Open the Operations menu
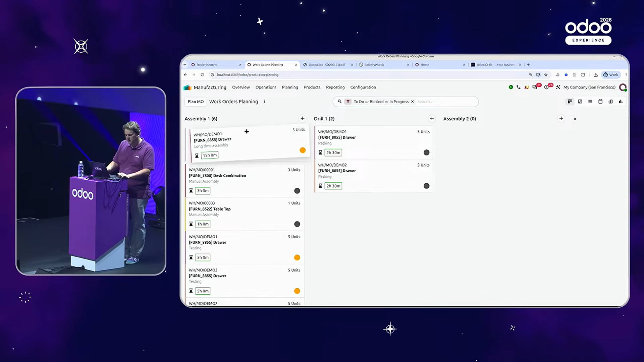The width and height of the screenshot is (644, 362). tap(266, 87)
